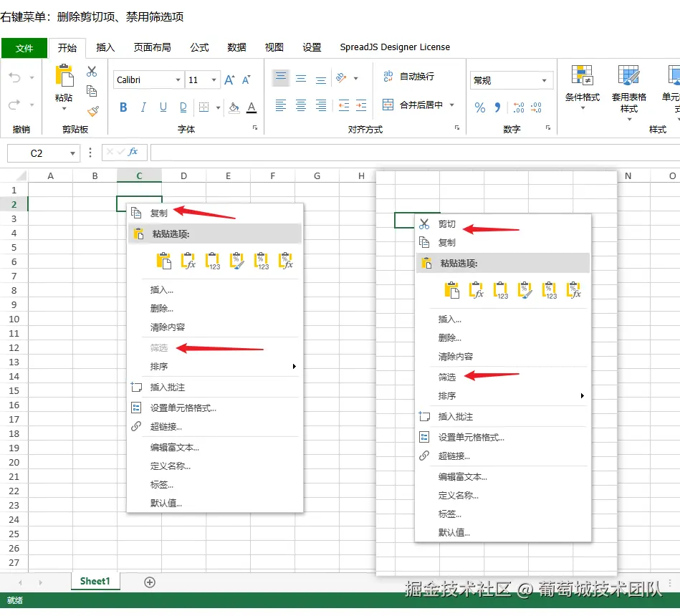Click increase decimal icon
Screen dimensions: 680x616
click(x=519, y=107)
